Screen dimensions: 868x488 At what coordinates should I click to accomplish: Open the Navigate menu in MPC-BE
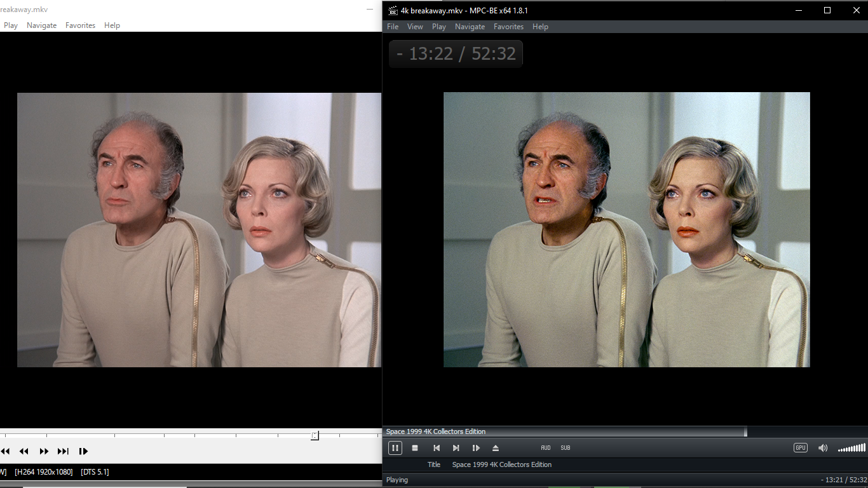click(470, 27)
